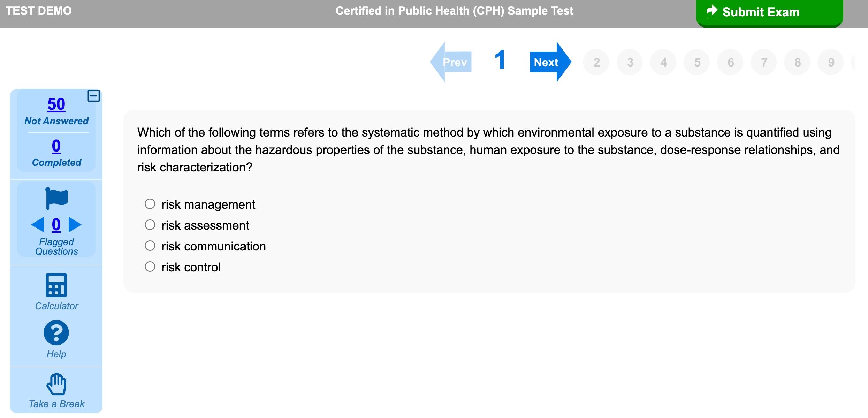This screenshot has height=418, width=868.
Task: Open the Calculator tool
Action: 56,285
